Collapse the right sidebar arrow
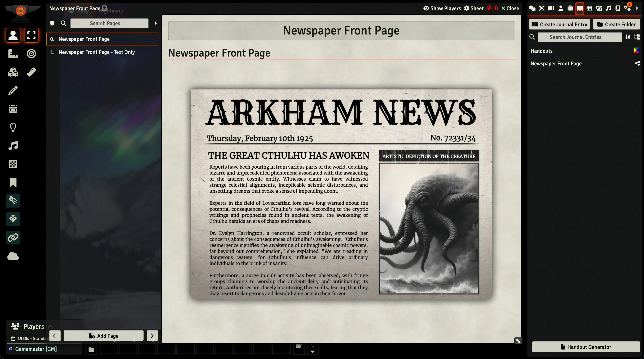Viewport: 644px width, 359px height. (637, 8)
